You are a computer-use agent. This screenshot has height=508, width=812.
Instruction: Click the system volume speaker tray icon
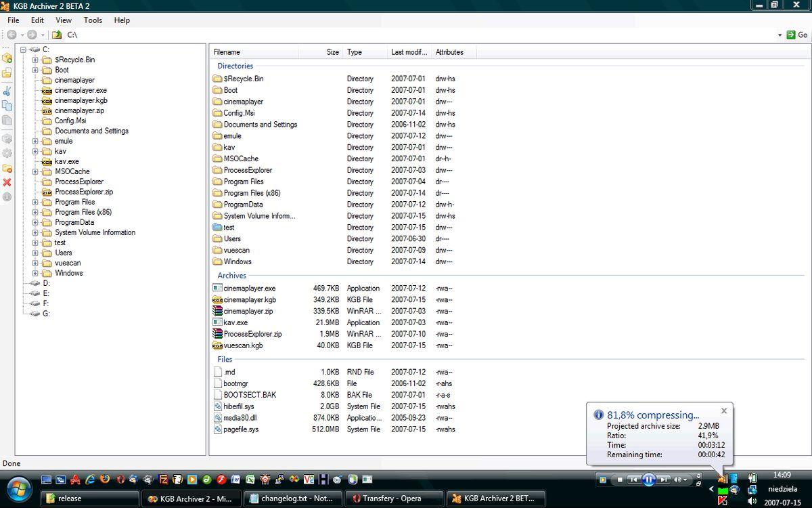click(x=752, y=501)
